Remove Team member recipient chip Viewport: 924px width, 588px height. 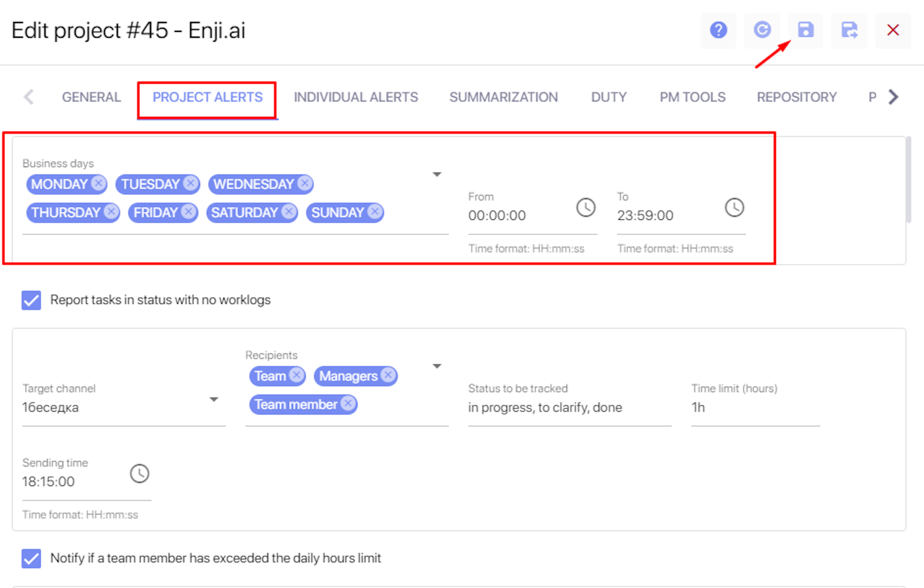pyautogui.click(x=348, y=404)
